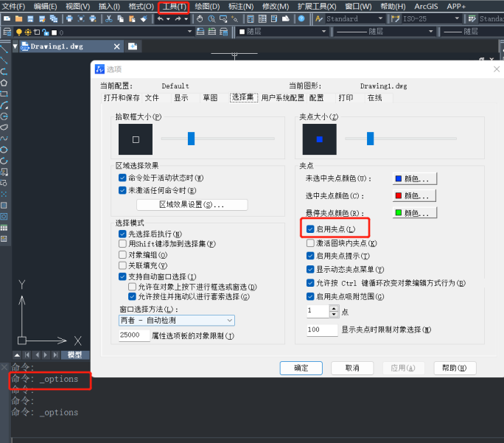Screen dimensions: 504x443
Task: Open the 文件(F) menu
Action: (x=13, y=7)
